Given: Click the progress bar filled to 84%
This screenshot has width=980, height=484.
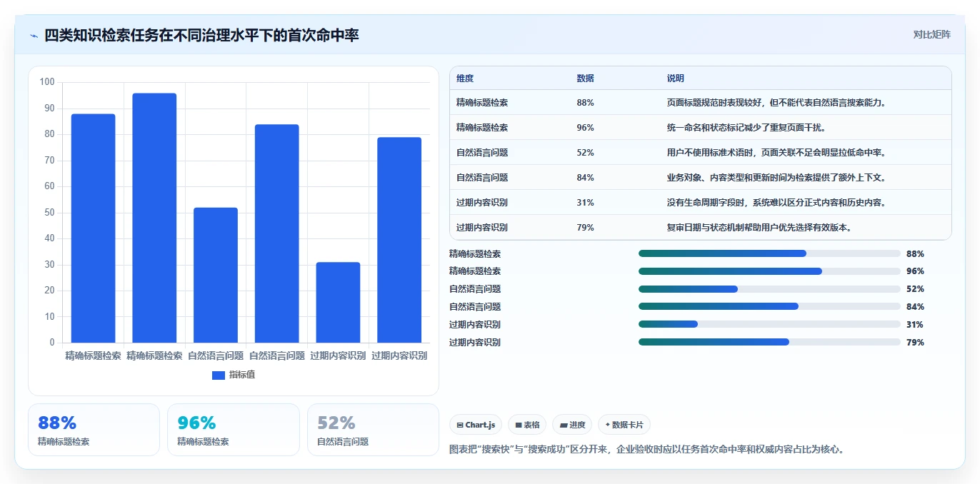Looking at the screenshot, I should click(769, 307).
